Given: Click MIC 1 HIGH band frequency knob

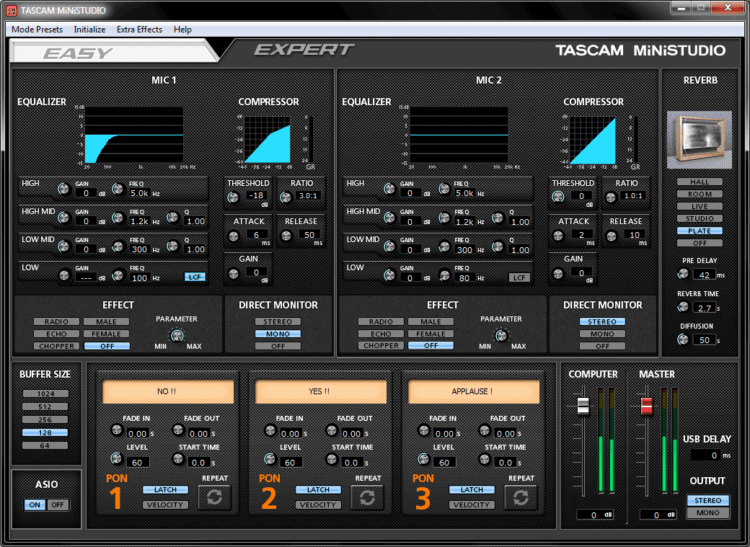Looking at the screenshot, I should tap(118, 189).
